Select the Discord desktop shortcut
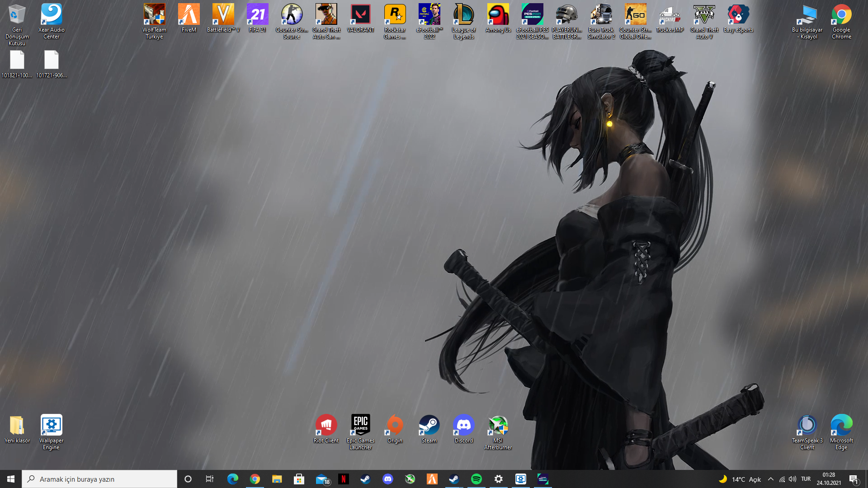 pos(464,429)
